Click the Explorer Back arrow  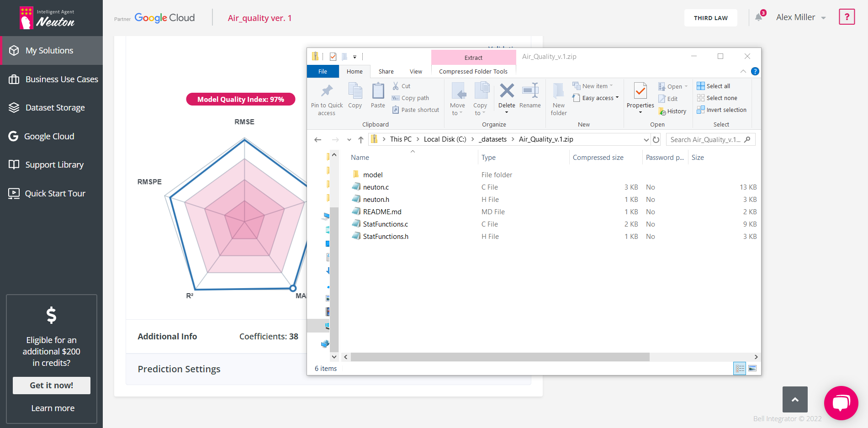pyautogui.click(x=318, y=139)
